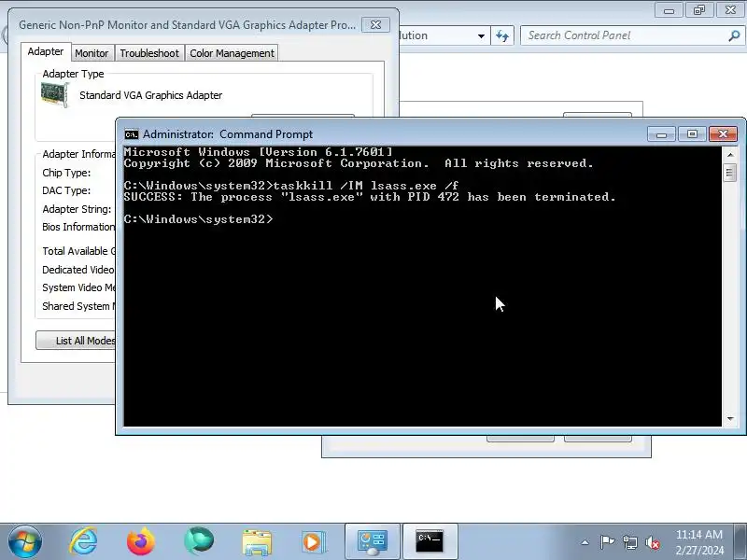Click the taskkill /IM lsass.exe command line
This screenshot has width=747, height=560.
[x=291, y=186]
